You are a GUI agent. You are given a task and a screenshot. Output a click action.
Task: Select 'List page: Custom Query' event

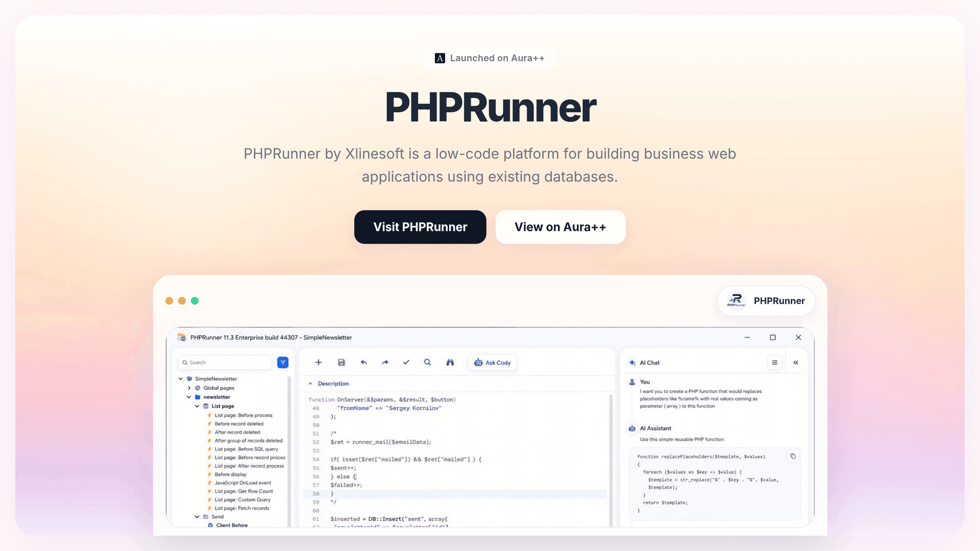pyautogui.click(x=242, y=500)
